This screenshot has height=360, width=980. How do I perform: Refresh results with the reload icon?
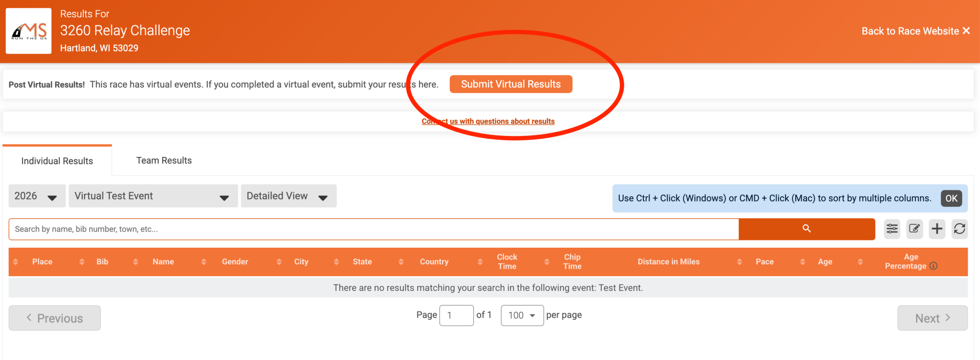tap(959, 229)
